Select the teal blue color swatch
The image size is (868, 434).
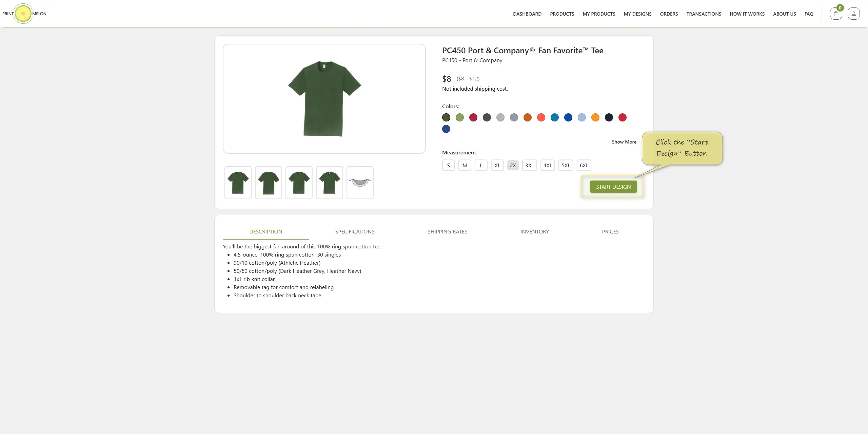(554, 117)
